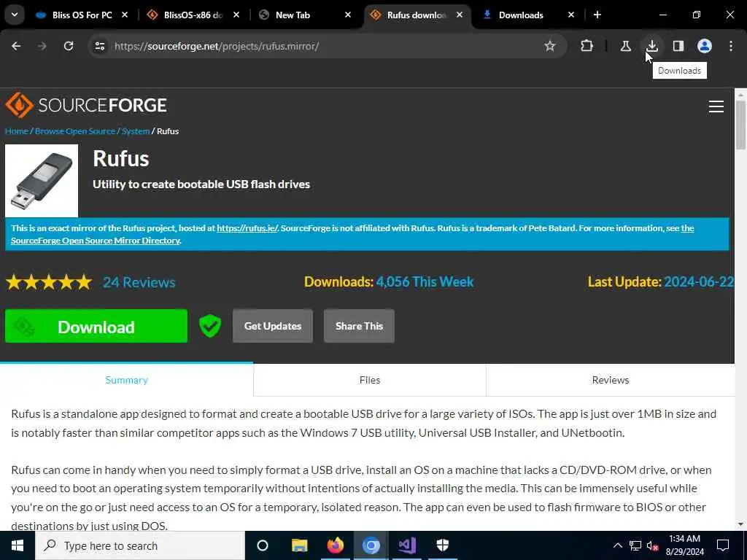
Task: Open a new browser tab with plus
Action: [597, 15]
